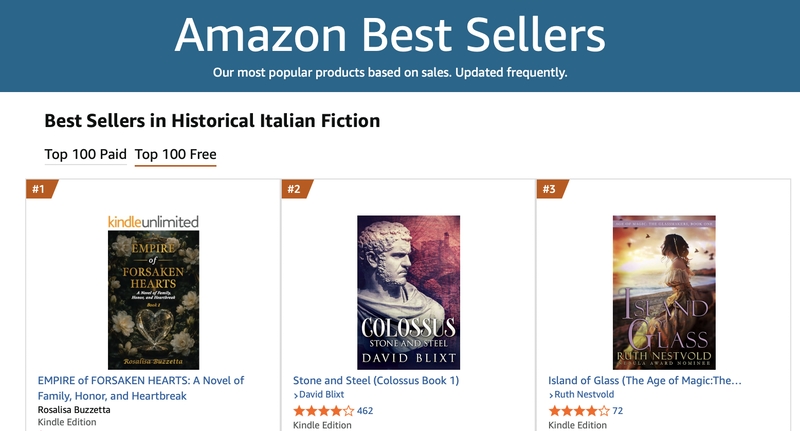Expand author chevron beside David Blixt
Viewport: 800px width, 431px height.
295,395
